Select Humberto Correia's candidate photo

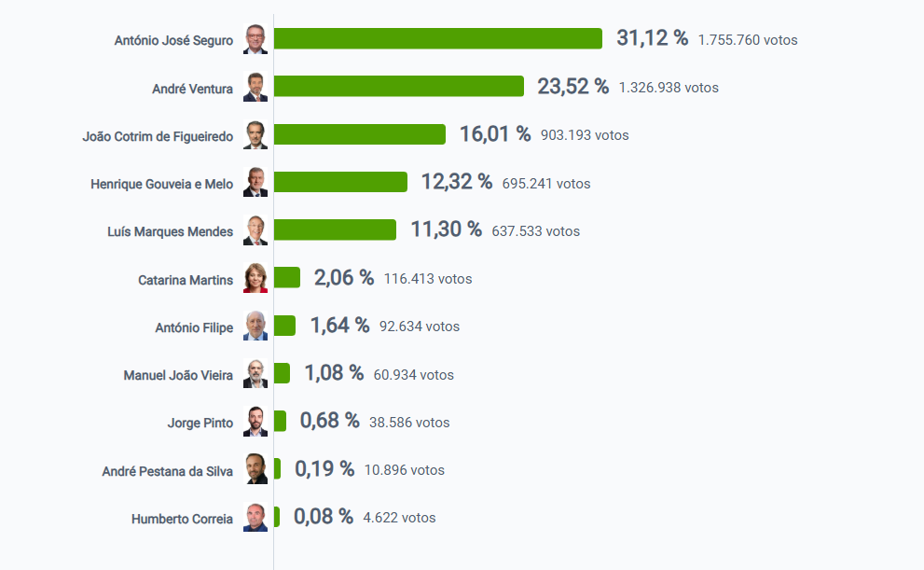point(255,518)
